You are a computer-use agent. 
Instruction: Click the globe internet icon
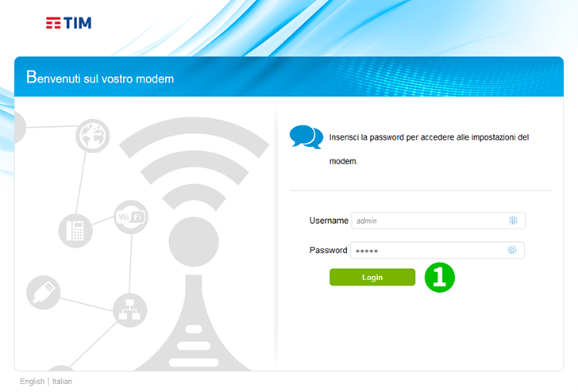point(93,136)
